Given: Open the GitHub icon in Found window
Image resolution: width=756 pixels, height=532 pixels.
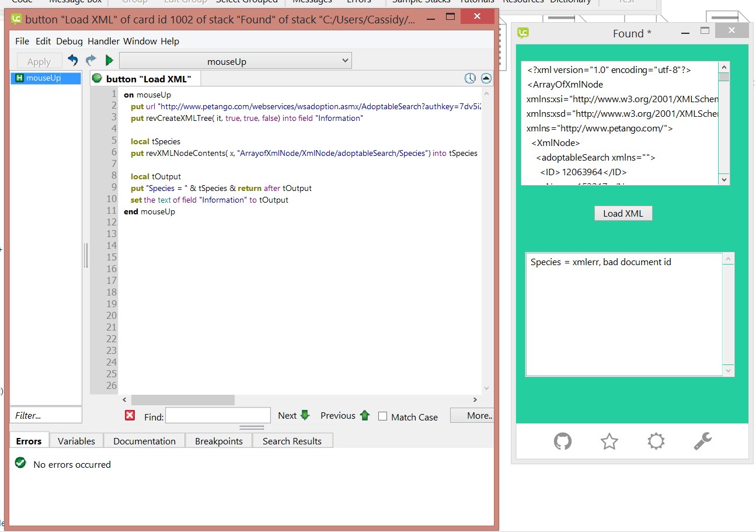Looking at the screenshot, I should [x=562, y=441].
